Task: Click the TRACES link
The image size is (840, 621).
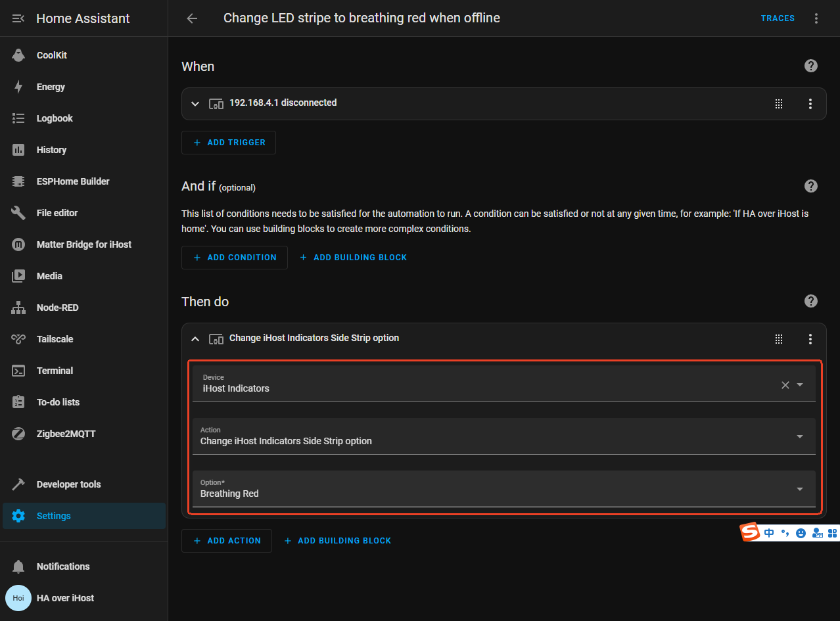Action: click(x=778, y=18)
